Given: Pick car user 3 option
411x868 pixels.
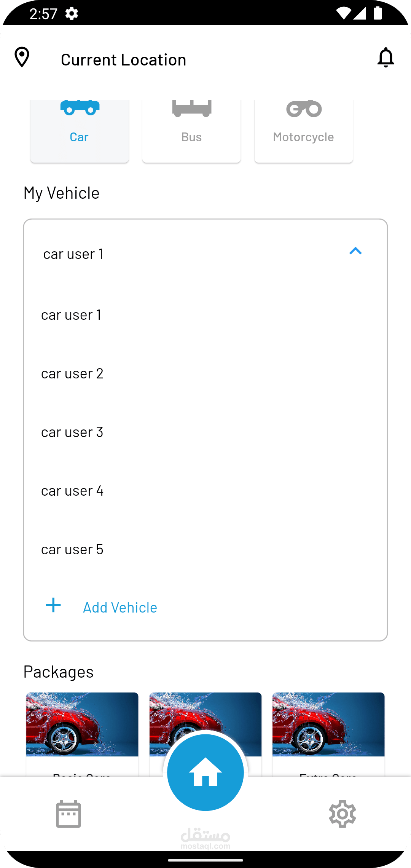Looking at the screenshot, I should (x=72, y=432).
